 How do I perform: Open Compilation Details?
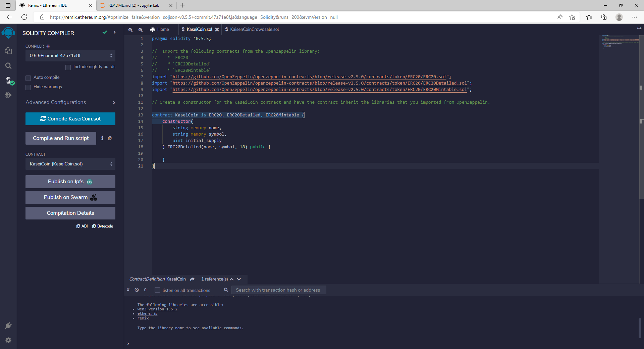(70, 213)
